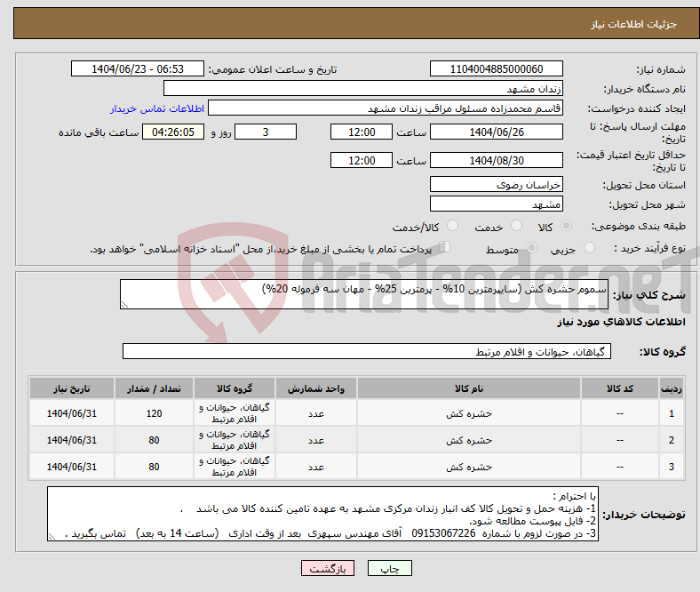The image size is (700, 592).
Task: Click the بازگشت back button
Action: 328,568
